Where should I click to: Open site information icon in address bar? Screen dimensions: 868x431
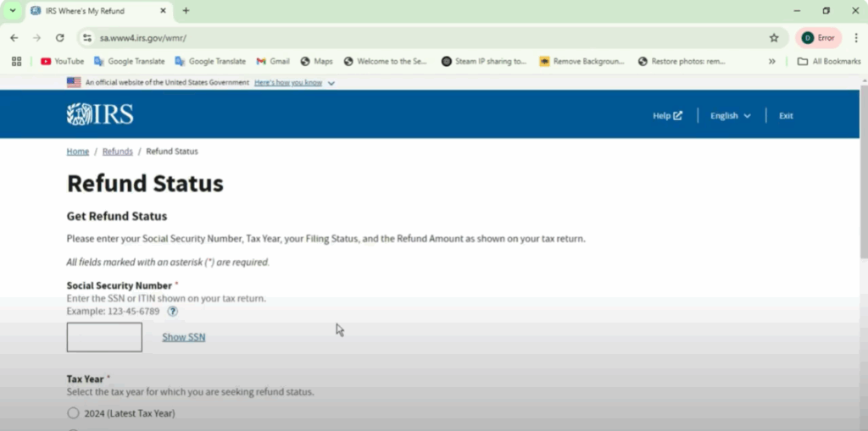pos(87,37)
